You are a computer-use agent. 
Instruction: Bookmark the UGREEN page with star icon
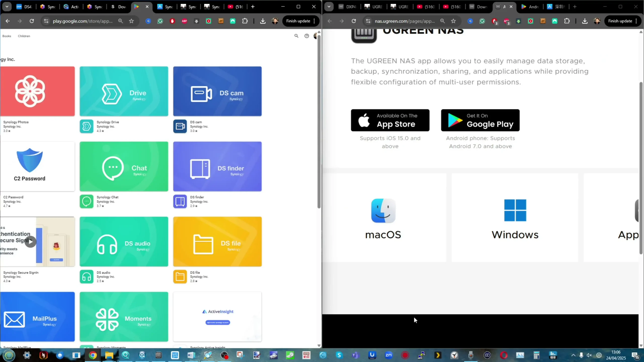coord(453,21)
